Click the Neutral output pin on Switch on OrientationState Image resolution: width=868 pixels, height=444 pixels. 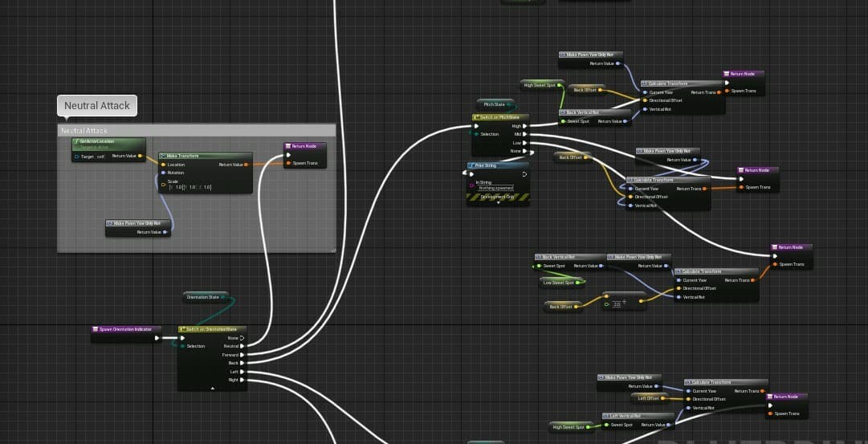click(x=242, y=346)
